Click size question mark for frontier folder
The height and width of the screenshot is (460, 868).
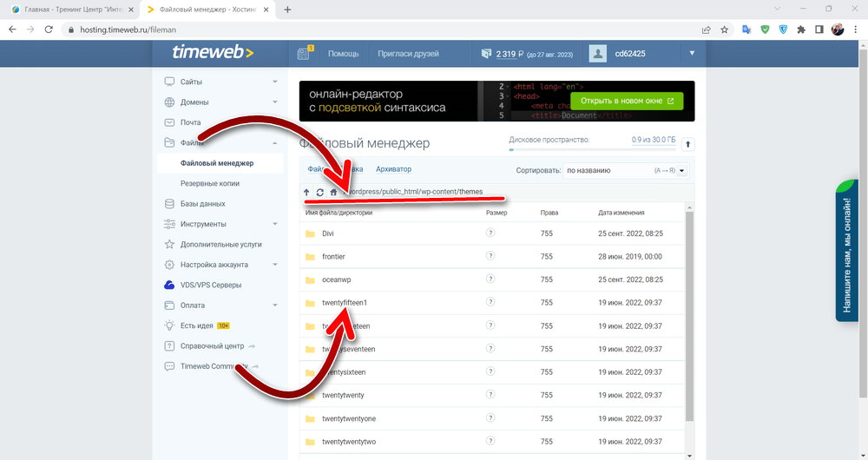(x=490, y=256)
